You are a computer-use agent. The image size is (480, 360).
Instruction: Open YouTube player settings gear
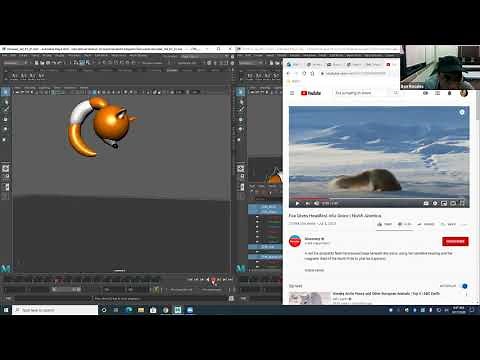[435, 203]
